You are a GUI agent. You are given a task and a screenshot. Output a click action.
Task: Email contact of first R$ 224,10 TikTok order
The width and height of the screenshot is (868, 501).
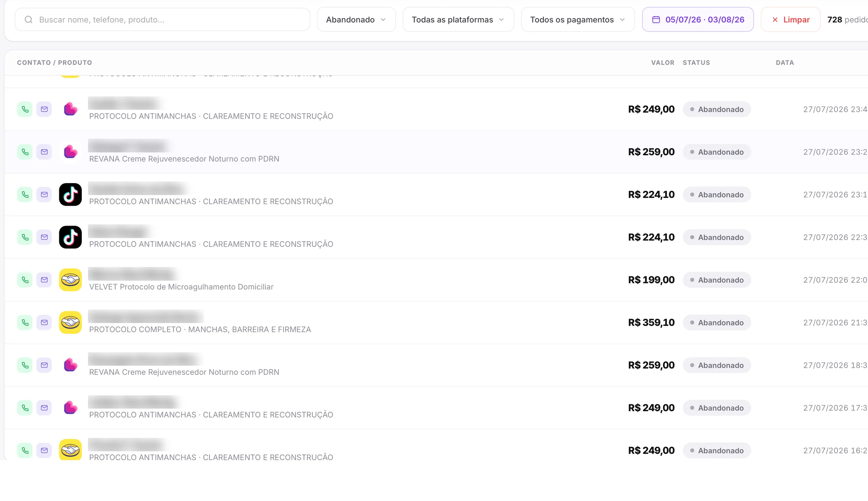click(44, 195)
